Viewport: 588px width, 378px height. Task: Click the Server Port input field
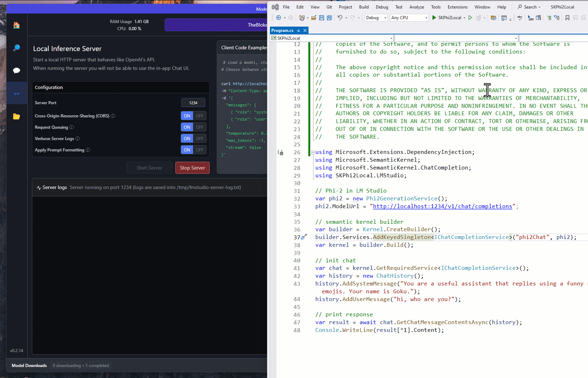coord(193,103)
